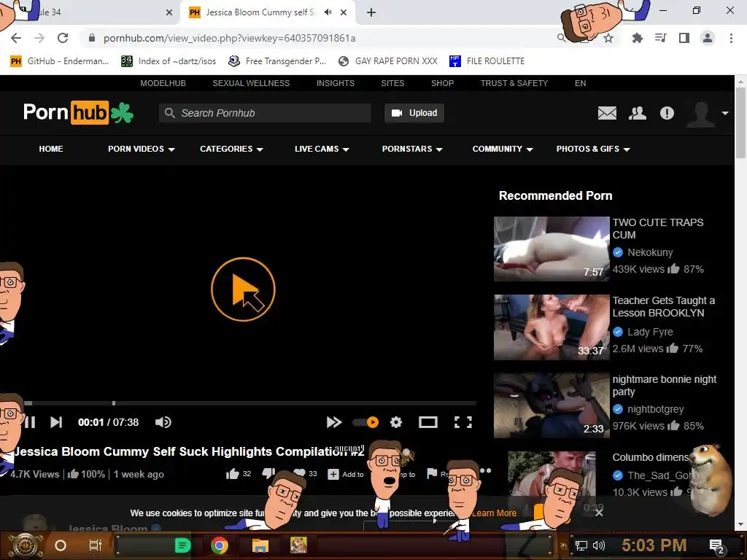Open INSIGHTS in the top bar

click(336, 83)
